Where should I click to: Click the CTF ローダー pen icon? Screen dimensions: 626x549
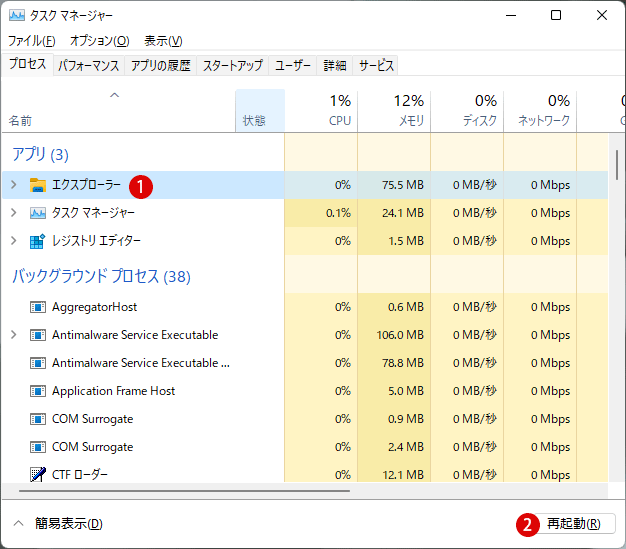pos(38,475)
